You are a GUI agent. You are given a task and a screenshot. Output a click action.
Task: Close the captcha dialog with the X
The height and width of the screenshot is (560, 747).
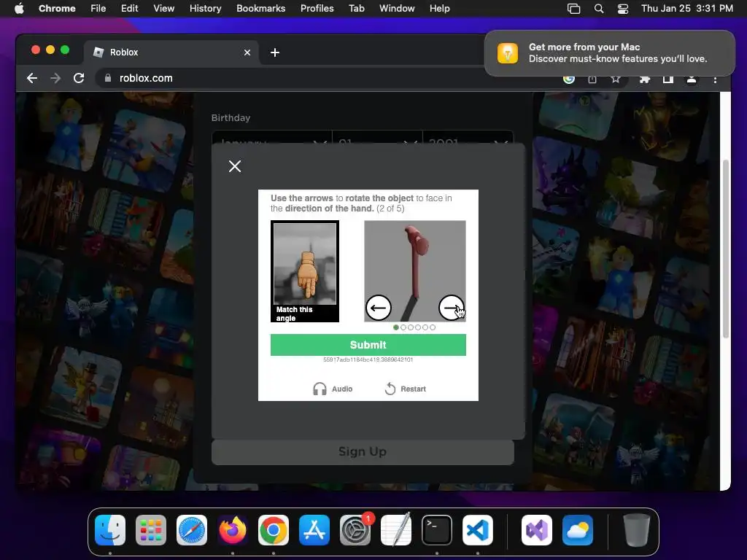point(235,166)
